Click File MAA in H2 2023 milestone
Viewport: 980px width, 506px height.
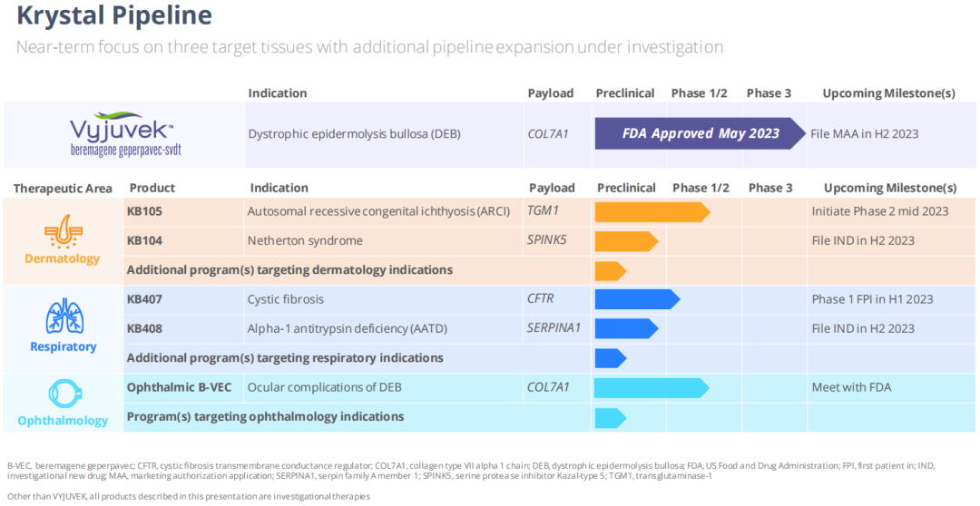tap(864, 133)
